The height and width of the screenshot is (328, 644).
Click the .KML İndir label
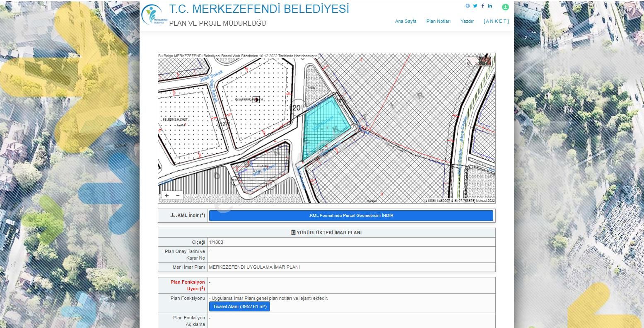(x=188, y=215)
